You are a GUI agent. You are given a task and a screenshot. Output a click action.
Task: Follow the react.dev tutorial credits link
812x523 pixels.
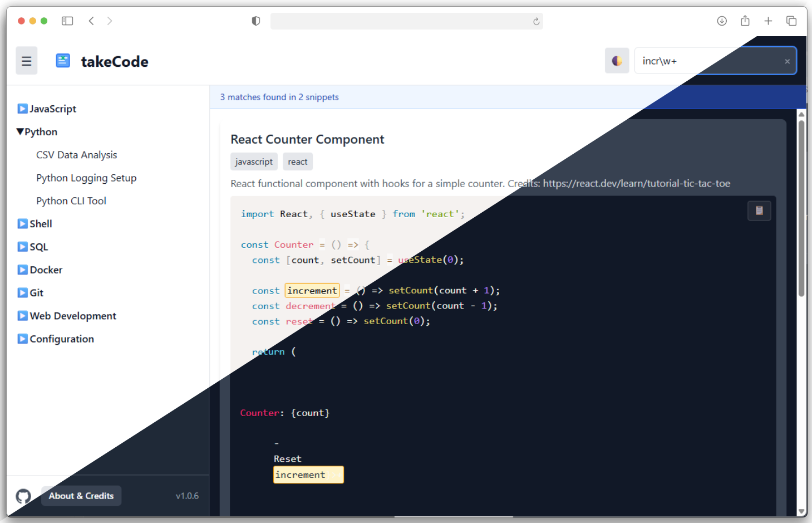(636, 183)
